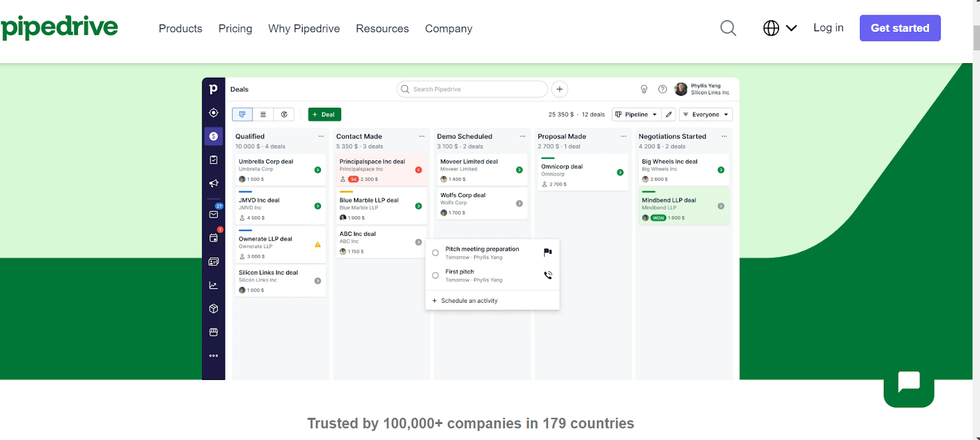Open the question mark help icon
Viewport: 980px width, 440px height.
pyautogui.click(x=662, y=89)
